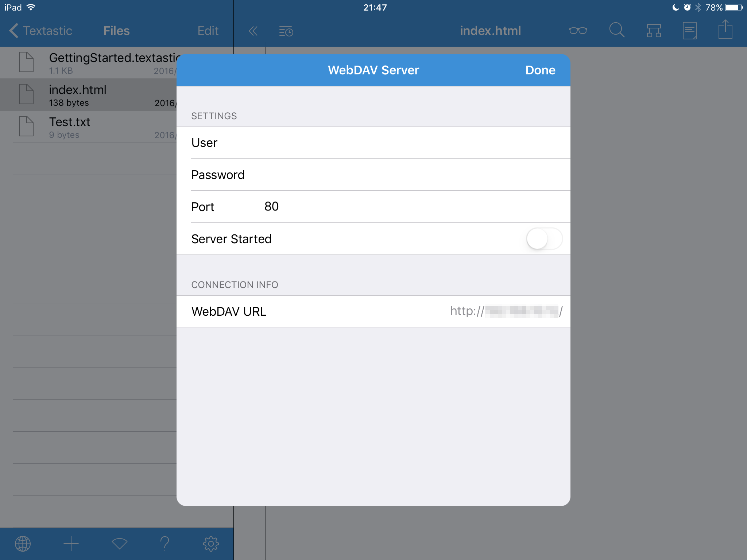Open the symbol list icon
This screenshot has width=747, height=560.
click(654, 31)
